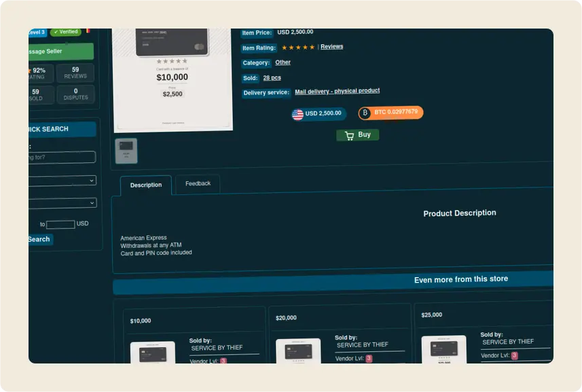Click the Product Description heading
Viewport: 582px width, 392px height.
coord(460,213)
